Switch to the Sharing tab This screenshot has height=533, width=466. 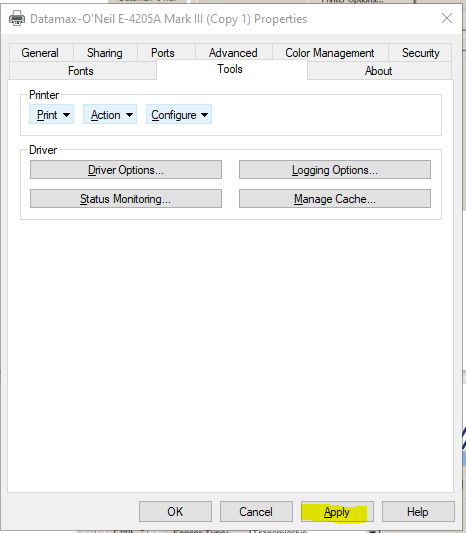click(x=105, y=53)
